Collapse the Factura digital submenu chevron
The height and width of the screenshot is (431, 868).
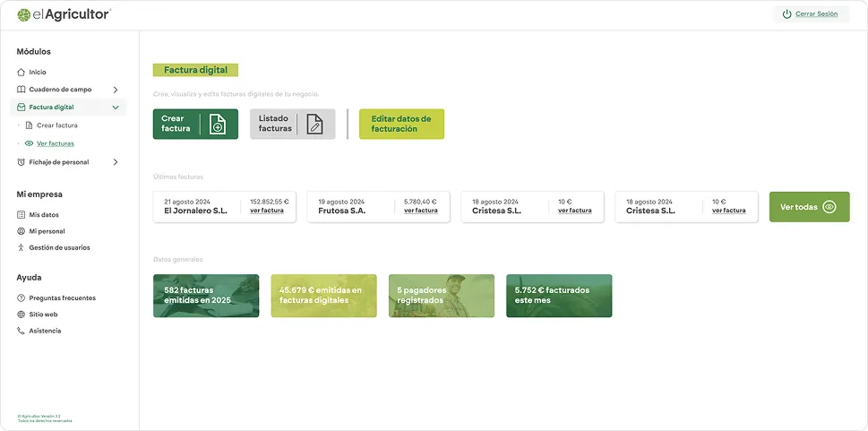pos(116,108)
